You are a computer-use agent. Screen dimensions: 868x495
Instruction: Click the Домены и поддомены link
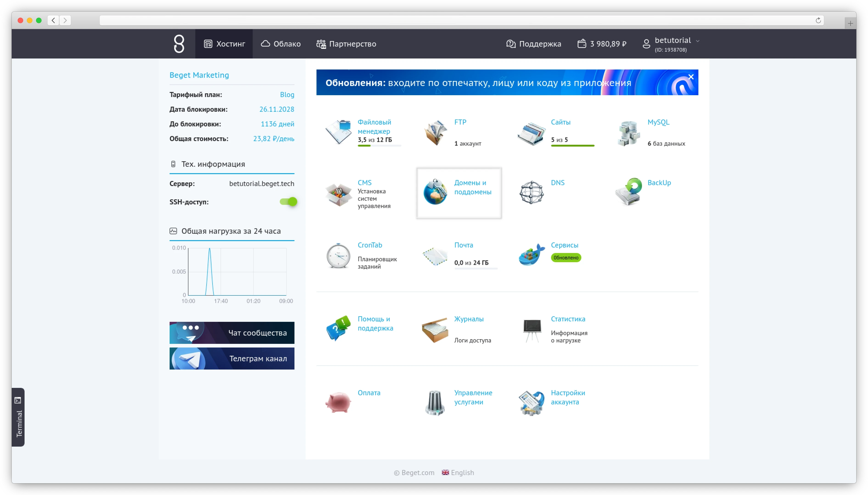tap(472, 187)
